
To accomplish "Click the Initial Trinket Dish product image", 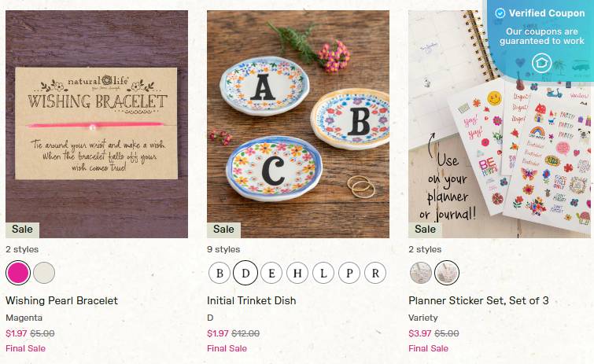I will (x=298, y=124).
